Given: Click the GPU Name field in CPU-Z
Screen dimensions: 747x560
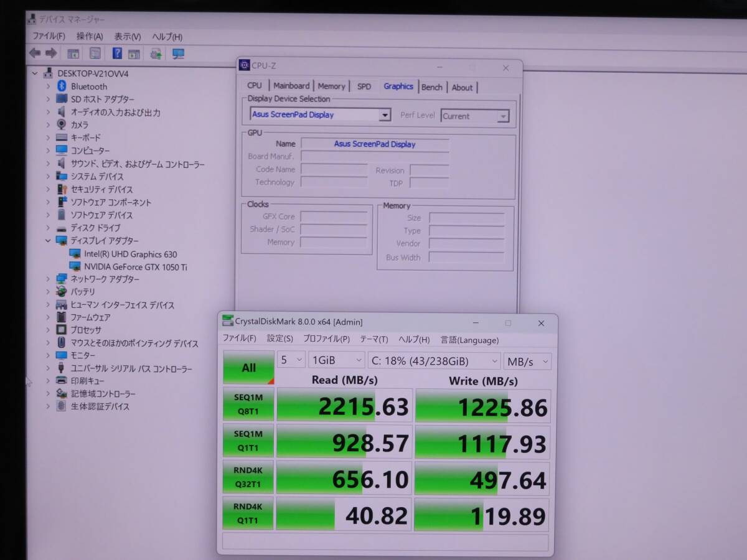Looking at the screenshot, I should pos(375,144).
